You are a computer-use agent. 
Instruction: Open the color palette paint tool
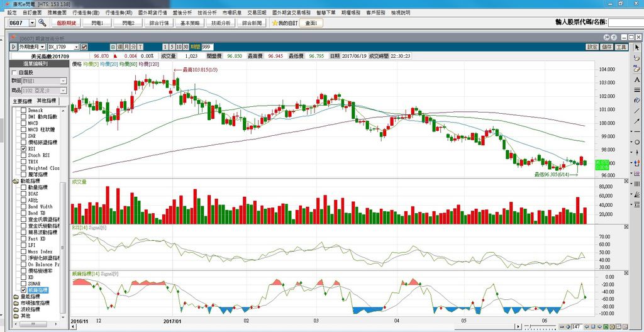(637, 100)
